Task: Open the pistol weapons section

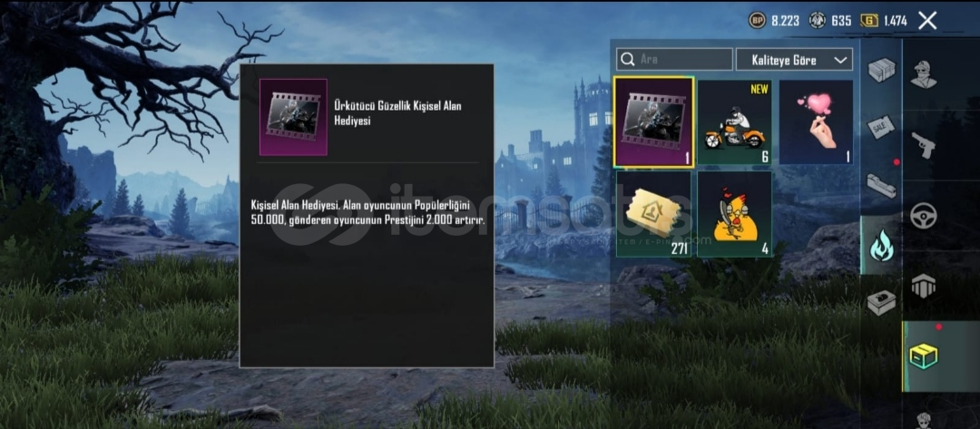Action: tap(923, 145)
